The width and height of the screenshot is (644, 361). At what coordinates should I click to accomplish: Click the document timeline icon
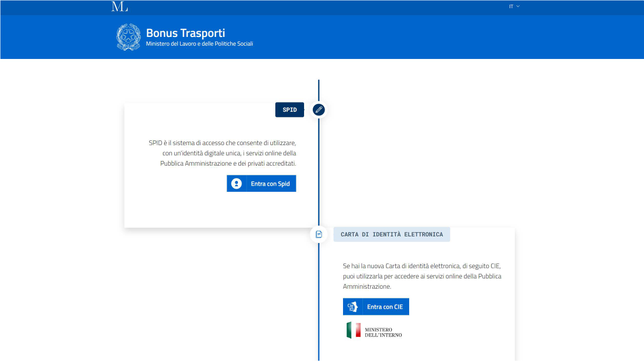pos(319,234)
